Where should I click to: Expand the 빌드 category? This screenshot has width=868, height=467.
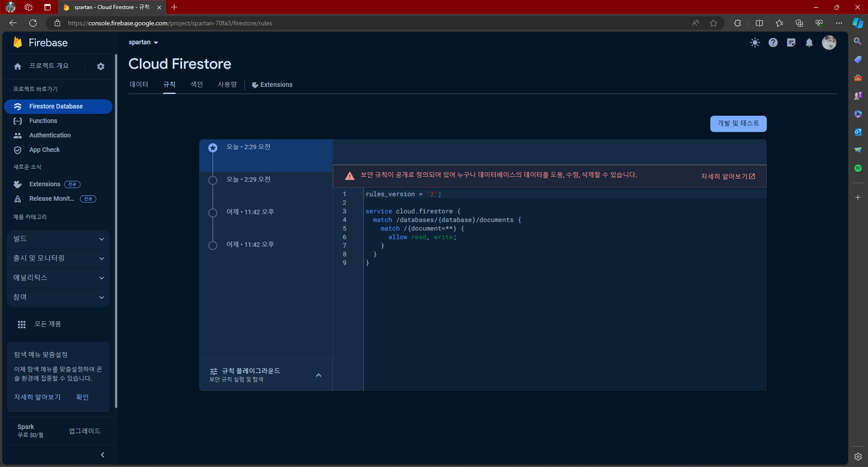tap(58, 239)
